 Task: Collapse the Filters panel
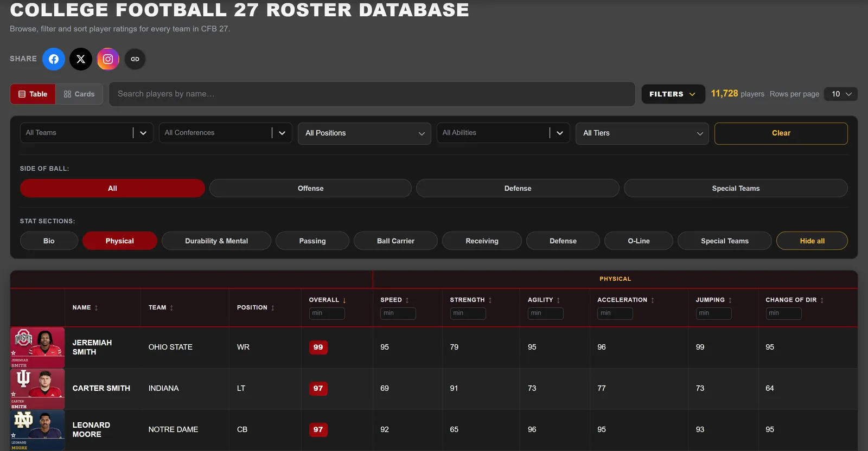673,94
